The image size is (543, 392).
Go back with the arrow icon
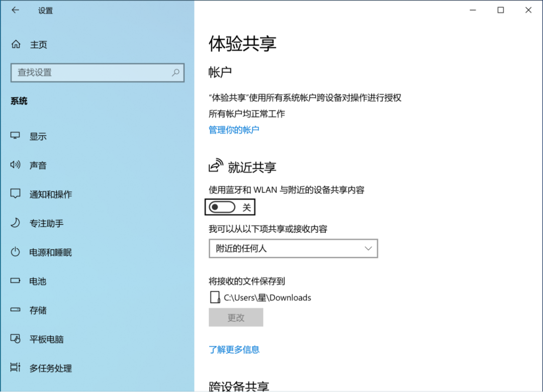(x=15, y=10)
